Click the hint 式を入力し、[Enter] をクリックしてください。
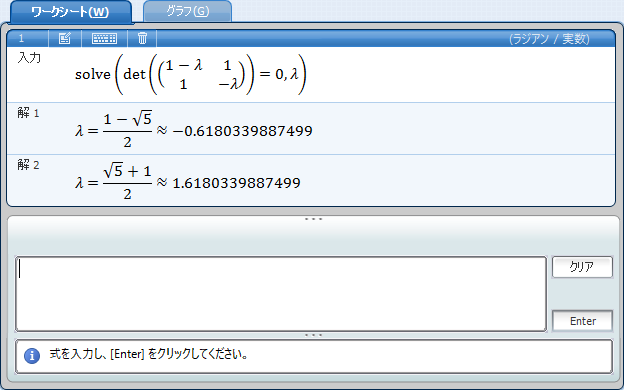The width and height of the screenshot is (624, 390). (149, 354)
